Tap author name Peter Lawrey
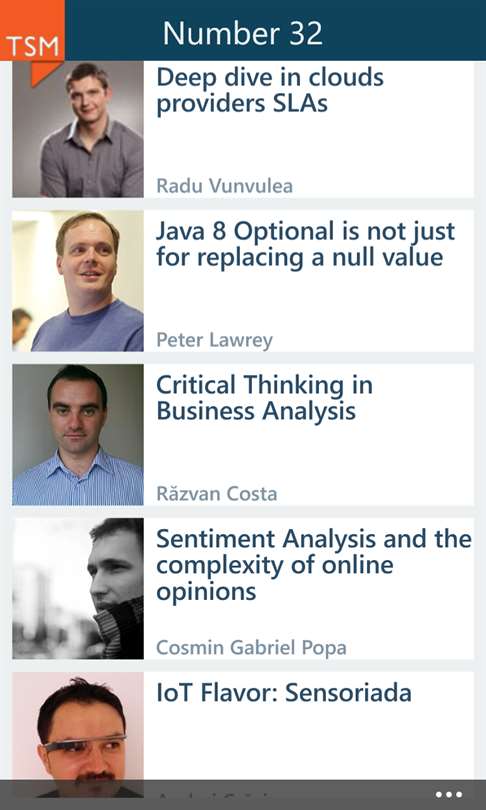The image size is (486, 810). click(214, 340)
